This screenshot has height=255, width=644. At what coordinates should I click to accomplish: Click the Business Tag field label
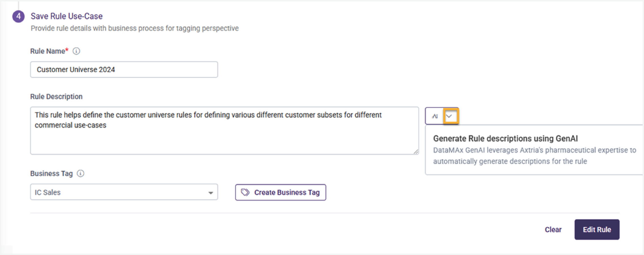(x=52, y=173)
